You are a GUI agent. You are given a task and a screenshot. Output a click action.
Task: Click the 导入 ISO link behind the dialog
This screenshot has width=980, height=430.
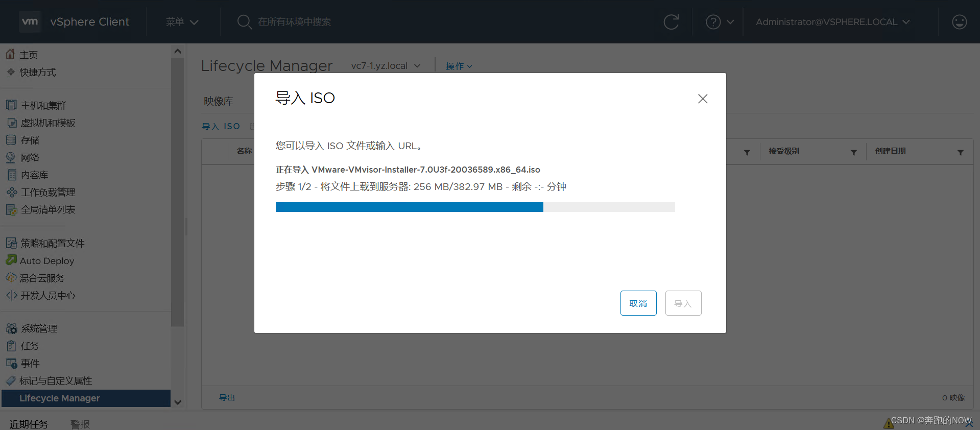pos(221,126)
